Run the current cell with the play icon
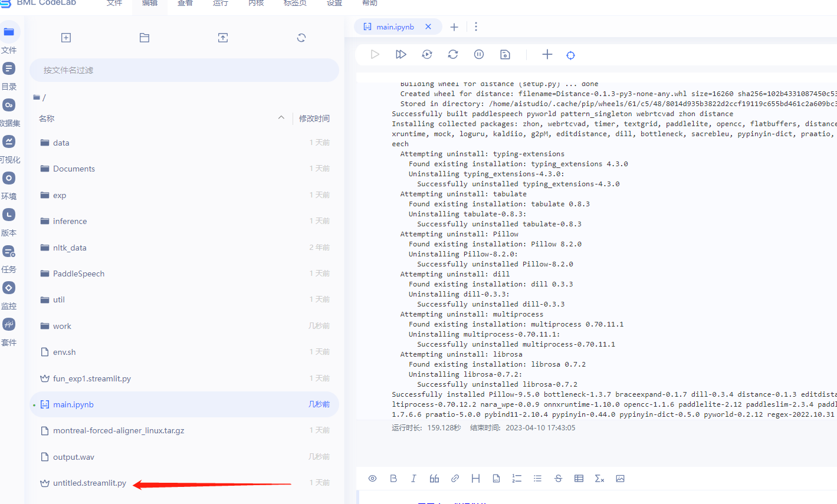Viewport: 837px width, 504px height. point(375,54)
